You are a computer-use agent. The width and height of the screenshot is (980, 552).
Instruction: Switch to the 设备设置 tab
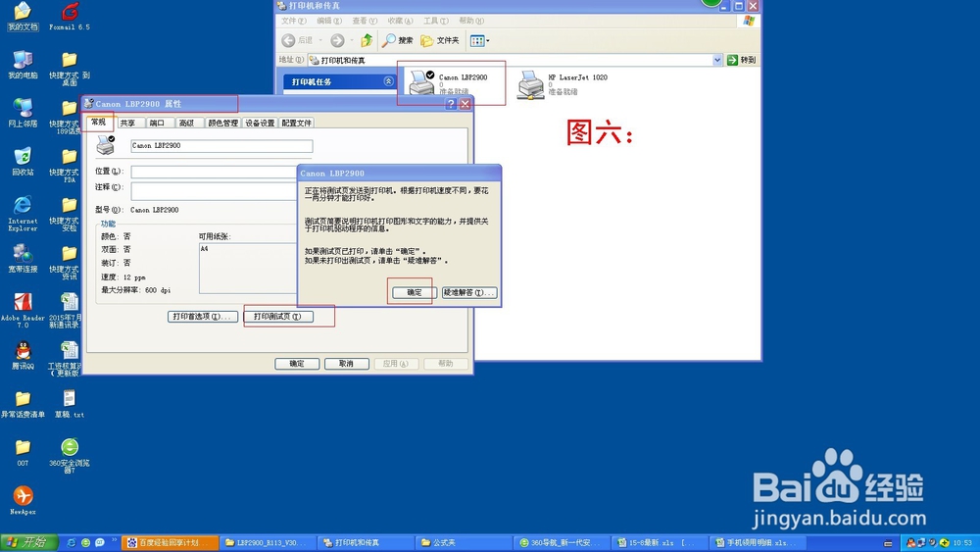[x=260, y=124]
